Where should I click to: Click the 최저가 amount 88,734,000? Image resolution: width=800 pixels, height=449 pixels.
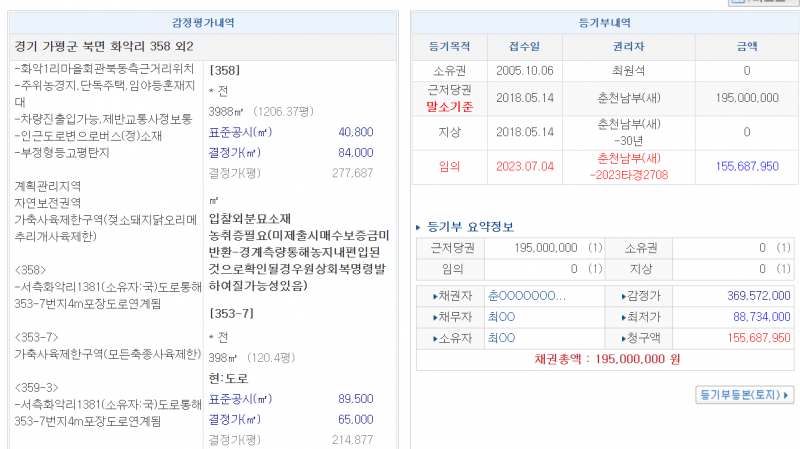[x=757, y=317]
